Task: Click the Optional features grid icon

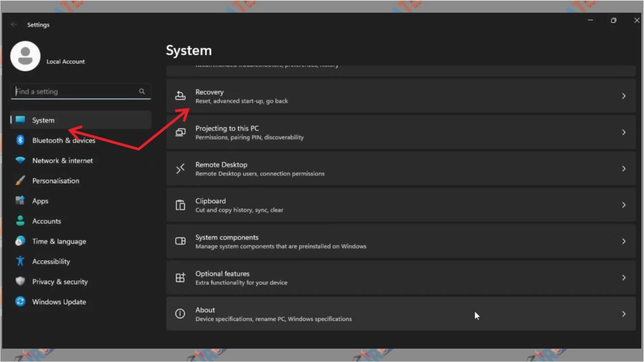Action: [x=180, y=278]
